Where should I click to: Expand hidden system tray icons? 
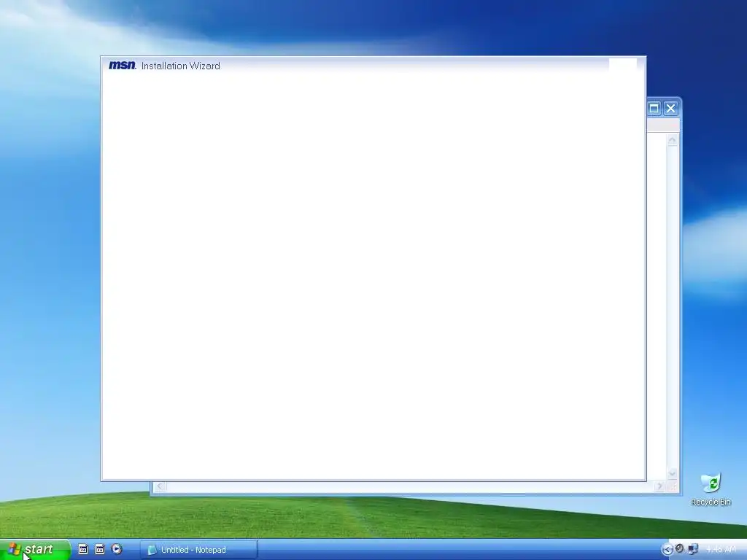click(667, 550)
